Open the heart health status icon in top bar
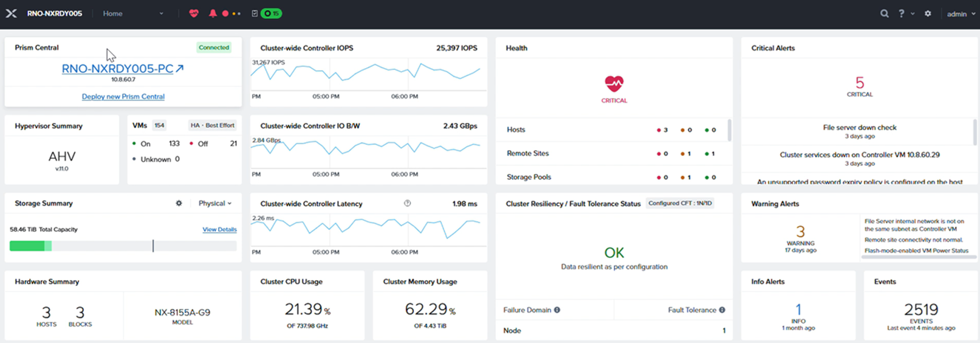Viewport: 980px width, 343px height. pyautogui.click(x=194, y=13)
